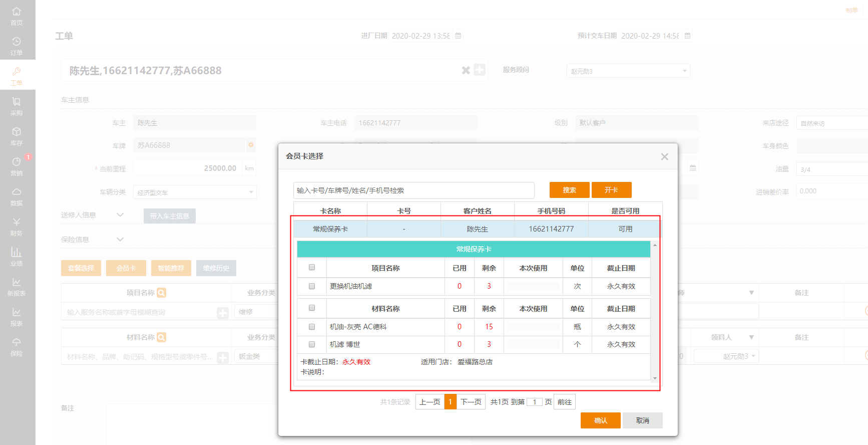Open calendar icon for 预计交车日期
This screenshot has width=868, height=445.
688,36
